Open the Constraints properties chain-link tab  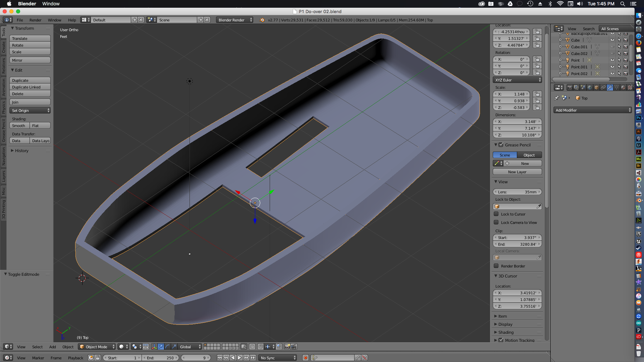[603, 87]
